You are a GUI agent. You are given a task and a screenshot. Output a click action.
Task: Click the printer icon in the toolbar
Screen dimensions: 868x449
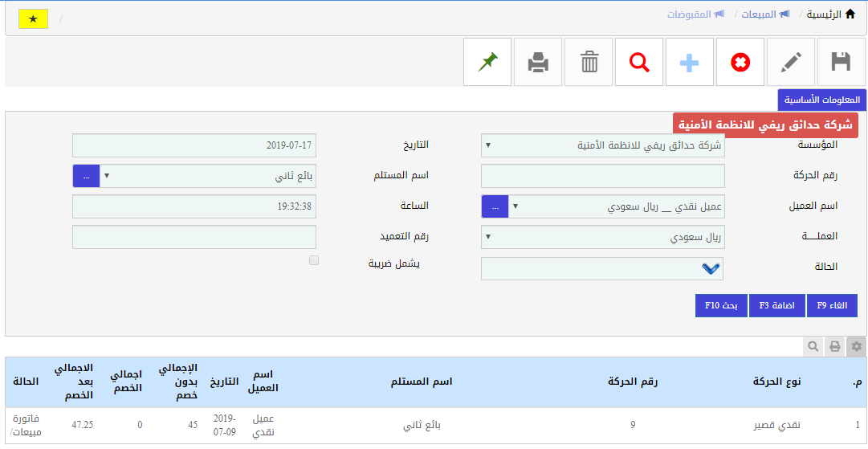pyautogui.click(x=538, y=62)
